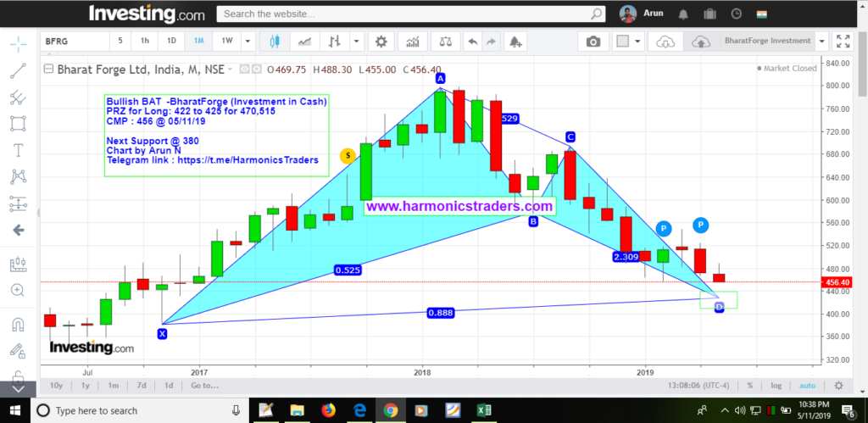The width and height of the screenshot is (868, 423).
Task: Take a chart snapshot with camera
Action: point(593,42)
